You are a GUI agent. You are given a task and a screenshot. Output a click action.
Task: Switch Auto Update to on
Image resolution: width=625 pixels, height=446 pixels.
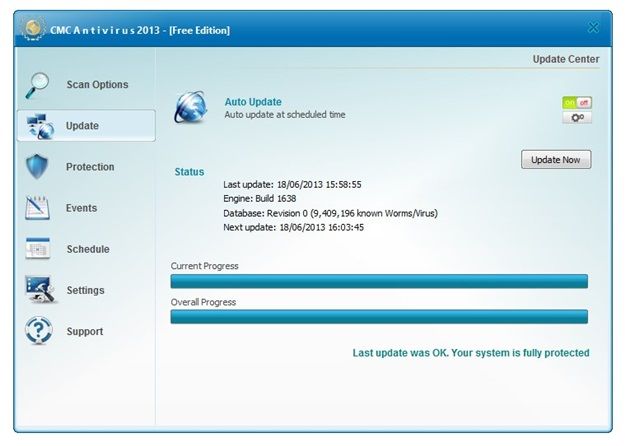570,103
